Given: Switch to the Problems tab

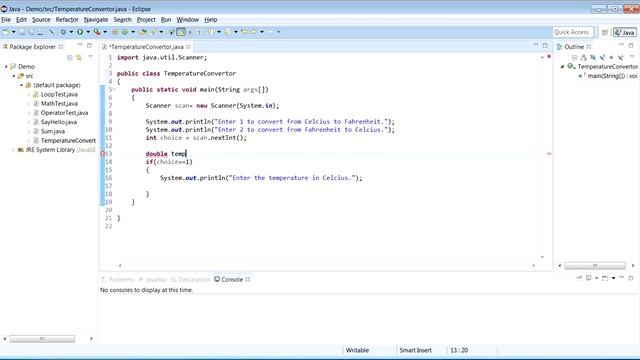Looking at the screenshot, I should coord(118,280).
